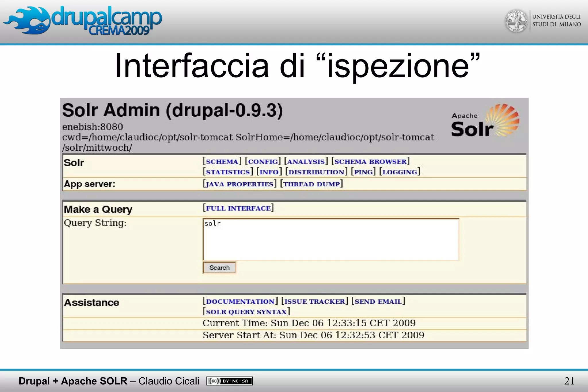Open the STATISTICS link
Screen dimensions: 588x392
[228, 172]
